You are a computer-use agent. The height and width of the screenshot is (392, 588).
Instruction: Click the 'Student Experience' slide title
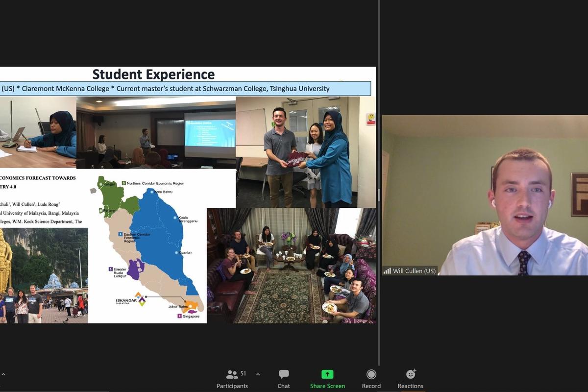tap(153, 74)
